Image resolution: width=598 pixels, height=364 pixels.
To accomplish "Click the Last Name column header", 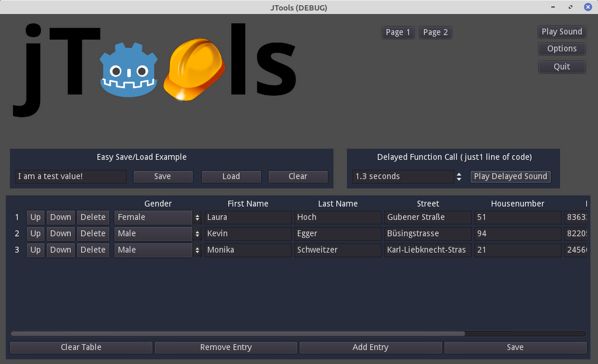I will (338, 204).
